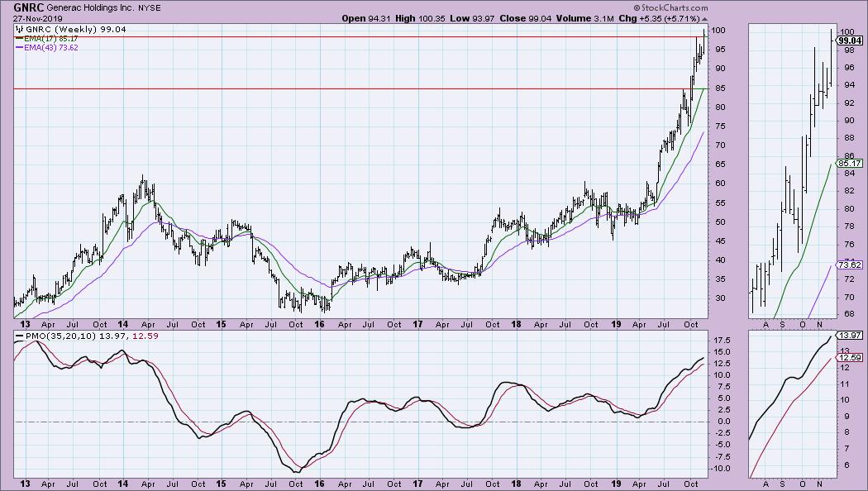Image resolution: width=868 pixels, height=491 pixels.
Task: Click the EMA(17) 85.17 legend entry
Action: [x=47, y=39]
